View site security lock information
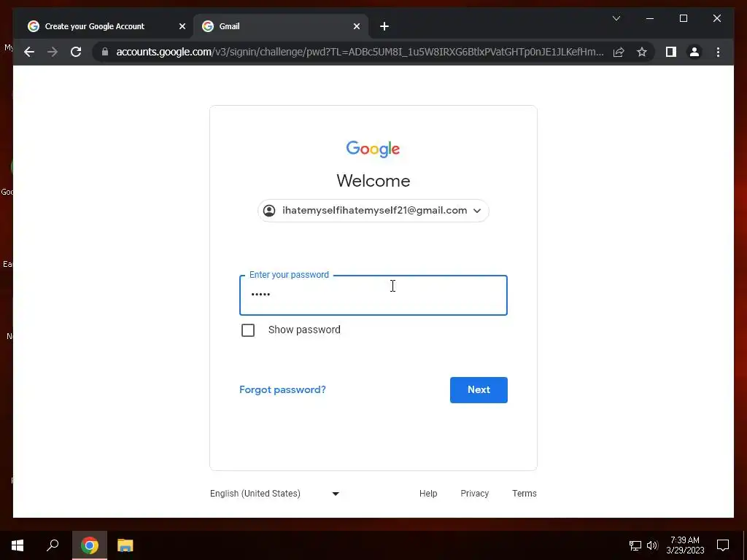 click(x=105, y=52)
